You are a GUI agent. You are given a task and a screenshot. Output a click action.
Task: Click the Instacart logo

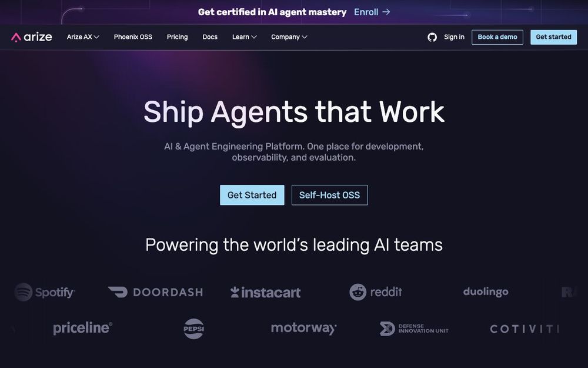pyautogui.click(x=266, y=292)
